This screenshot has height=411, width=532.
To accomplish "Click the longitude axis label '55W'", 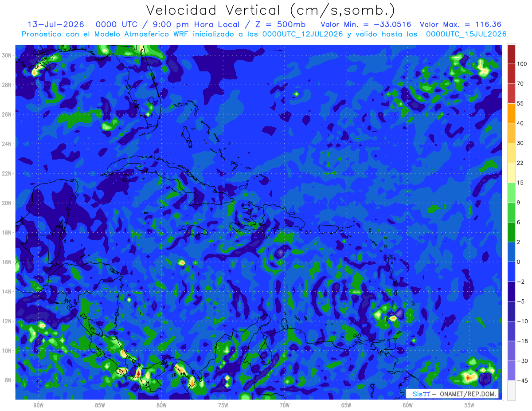I will point(470,405).
